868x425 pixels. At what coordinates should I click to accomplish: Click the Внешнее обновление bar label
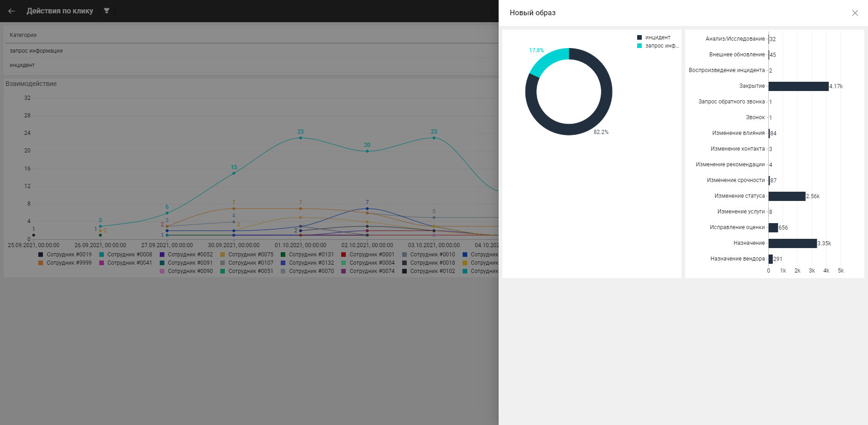737,55
